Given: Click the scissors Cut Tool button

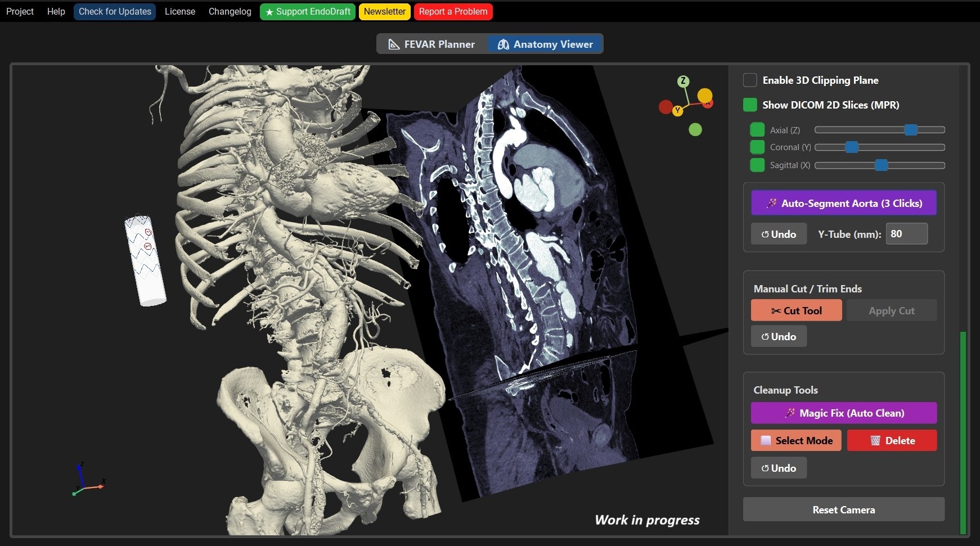Looking at the screenshot, I should click(796, 310).
